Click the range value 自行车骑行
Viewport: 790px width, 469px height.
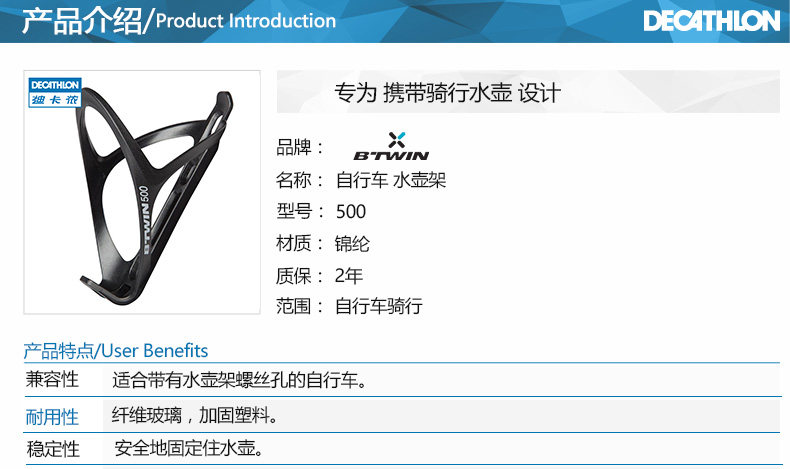click(x=379, y=306)
